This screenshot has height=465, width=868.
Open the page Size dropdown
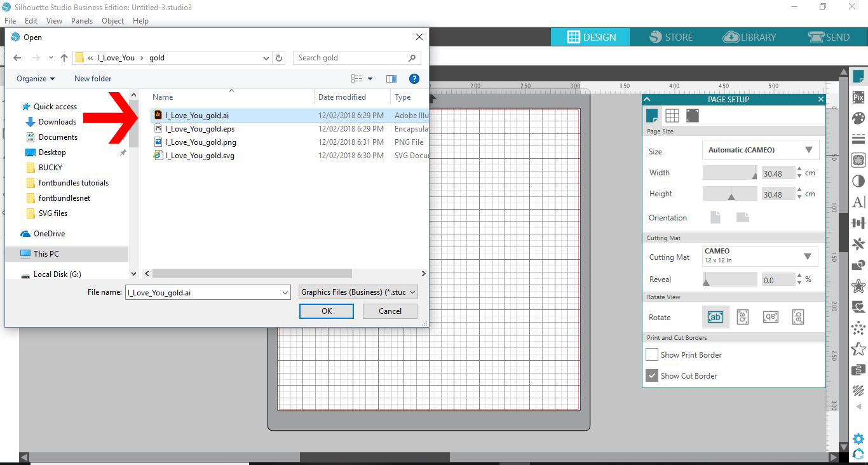[x=761, y=150]
